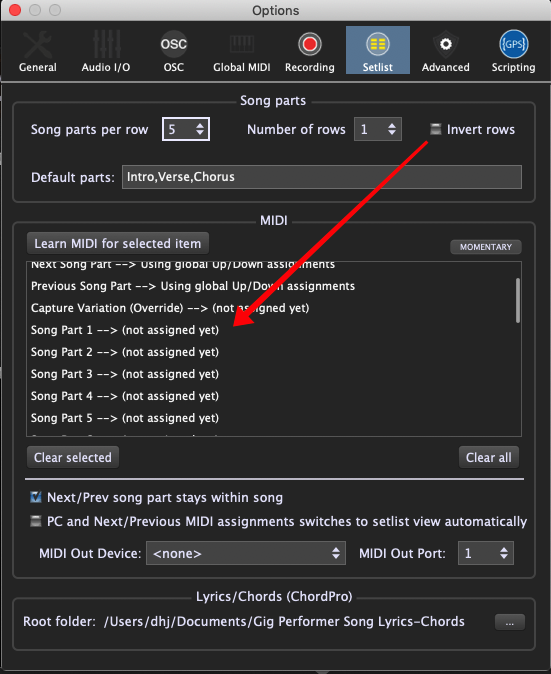Screen dimensions: 551x674
Task: Adjust the Song parts per row stepper
Action: [x=186, y=129]
